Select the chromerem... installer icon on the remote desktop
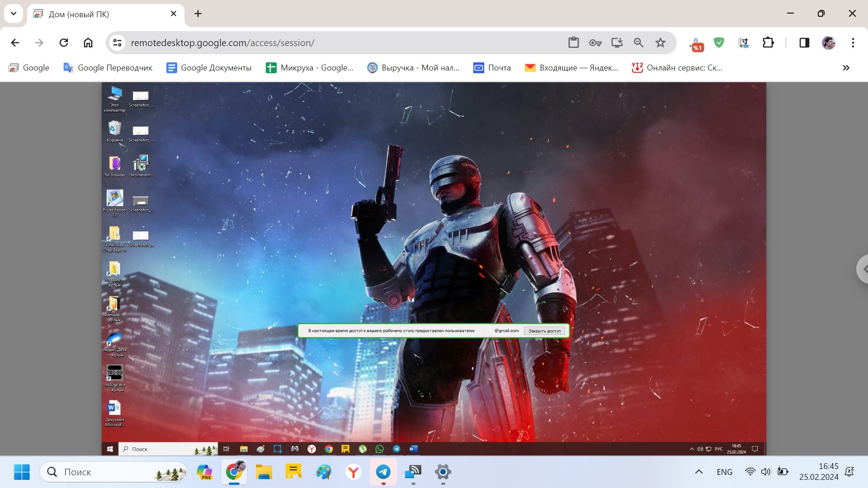 click(x=141, y=166)
